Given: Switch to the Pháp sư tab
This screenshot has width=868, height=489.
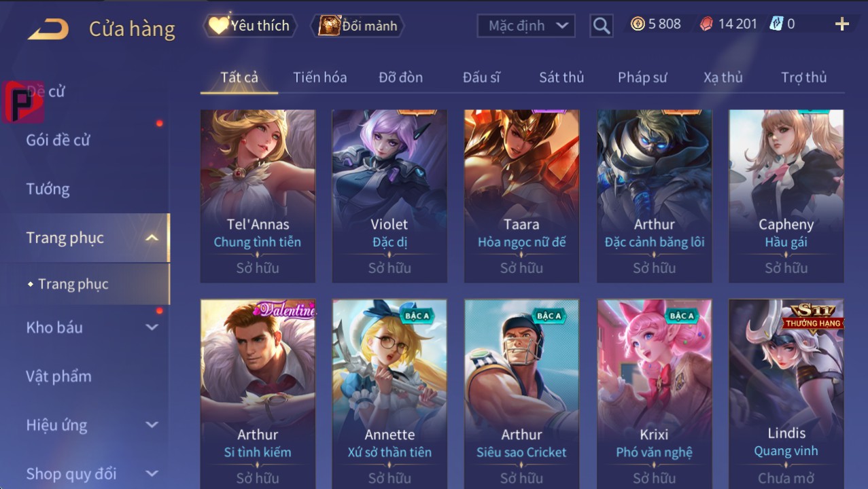Looking at the screenshot, I should (642, 77).
